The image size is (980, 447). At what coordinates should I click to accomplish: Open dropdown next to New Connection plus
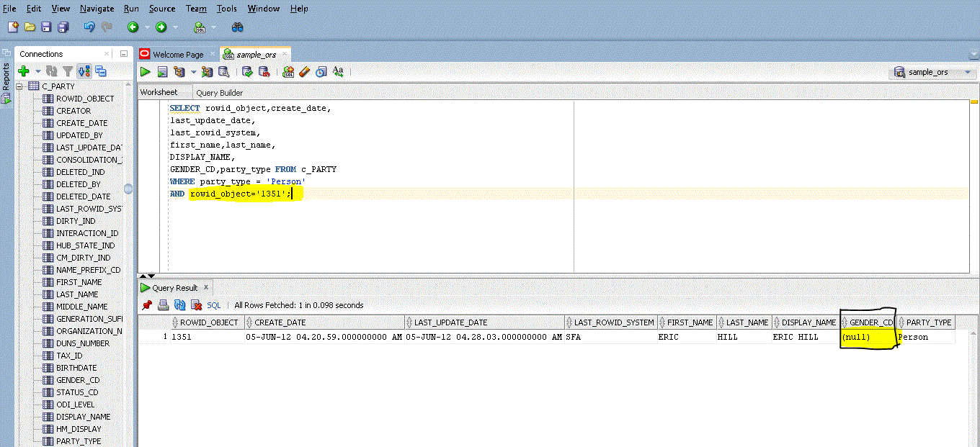click(38, 71)
